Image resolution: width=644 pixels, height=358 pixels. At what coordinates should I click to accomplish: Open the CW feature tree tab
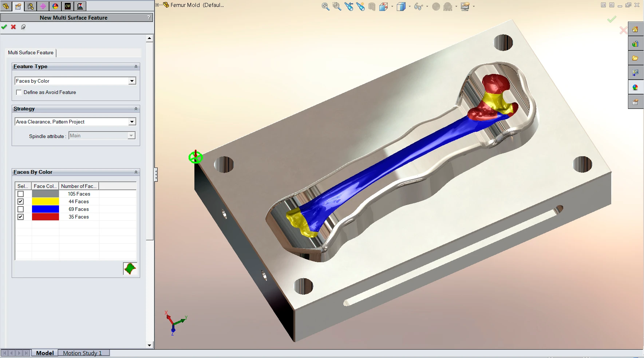point(68,6)
